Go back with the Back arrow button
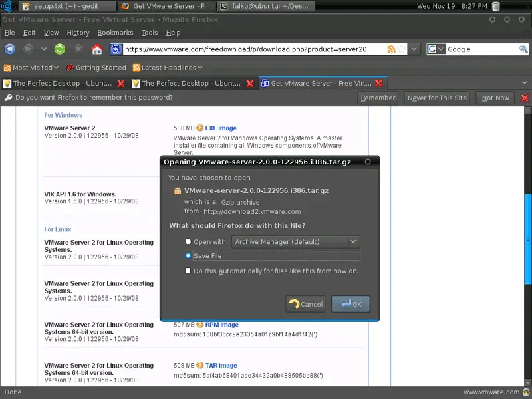Image resolution: width=532 pixels, height=399 pixels. [10, 49]
